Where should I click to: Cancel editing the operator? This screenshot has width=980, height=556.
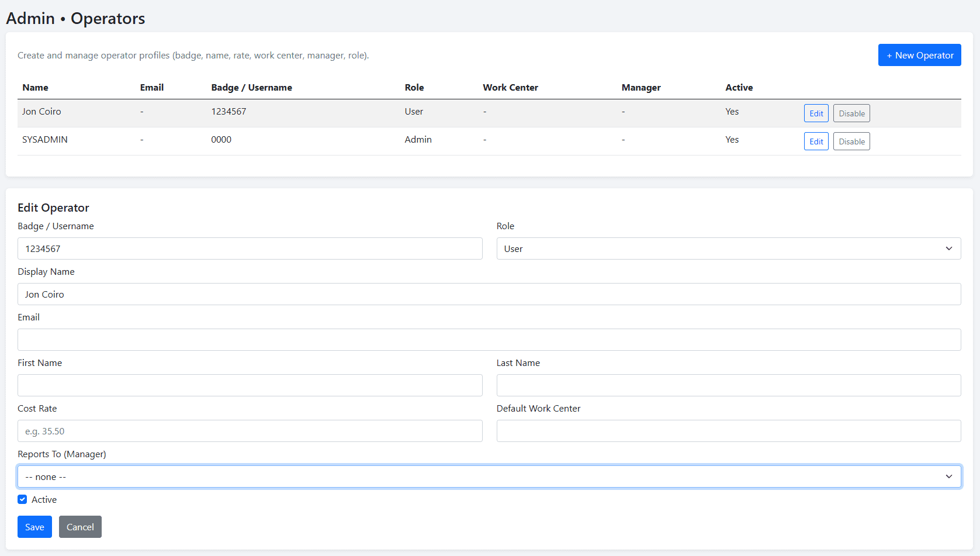click(x=80, y=527)
